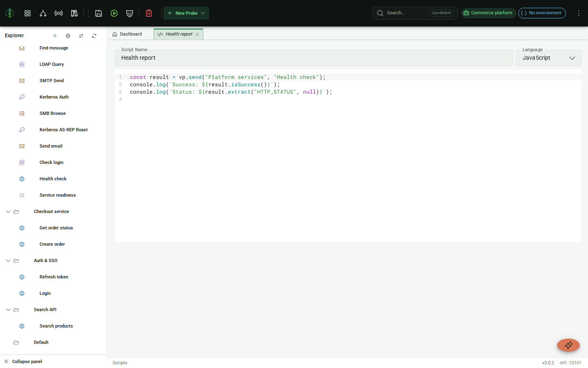This screenshot has width=588, height=368.
Task: Open the SMB Browse probe
Action: [x=53, y=113]
